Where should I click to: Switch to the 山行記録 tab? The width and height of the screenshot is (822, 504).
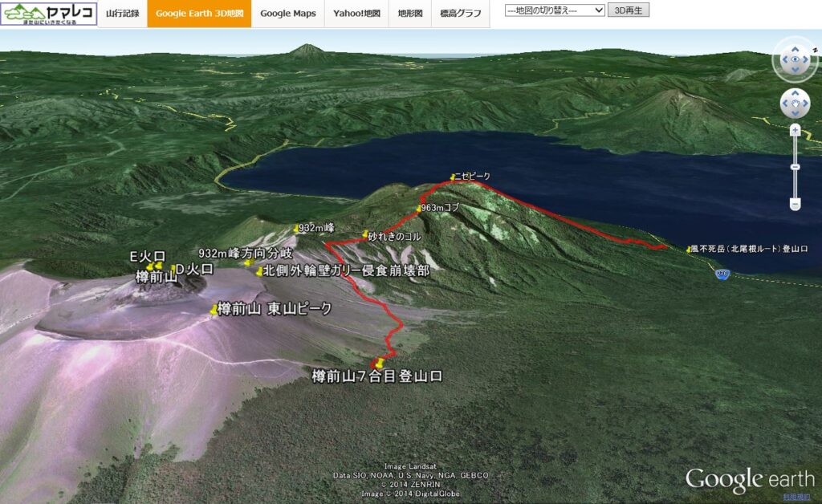click(123, 14)
